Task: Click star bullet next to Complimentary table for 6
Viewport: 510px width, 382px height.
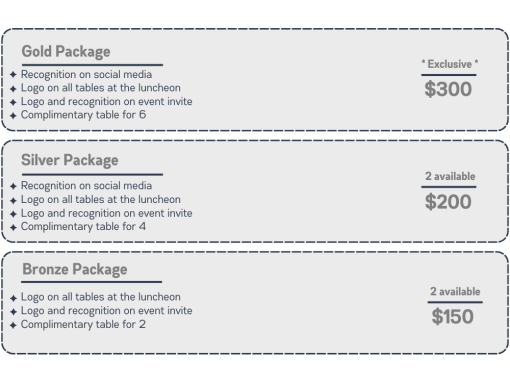Action: [x=13, y=116]
